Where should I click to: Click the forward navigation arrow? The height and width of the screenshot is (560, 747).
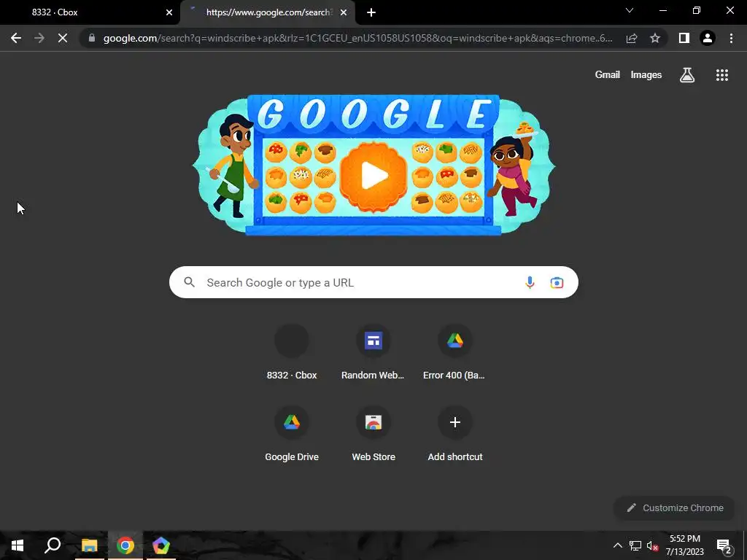coord(39,38)
